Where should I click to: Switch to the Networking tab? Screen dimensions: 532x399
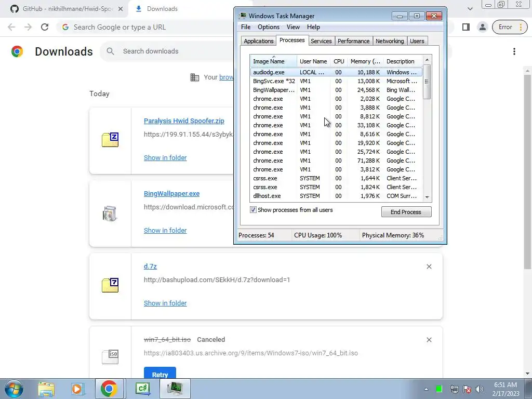(x=390, y=41)
